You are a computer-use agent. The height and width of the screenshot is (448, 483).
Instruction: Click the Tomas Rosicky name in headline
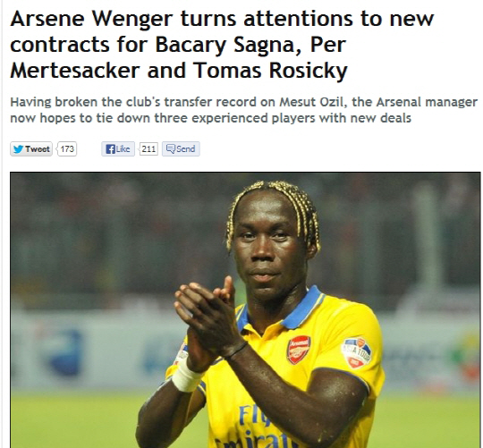click(x=270, y=71)
